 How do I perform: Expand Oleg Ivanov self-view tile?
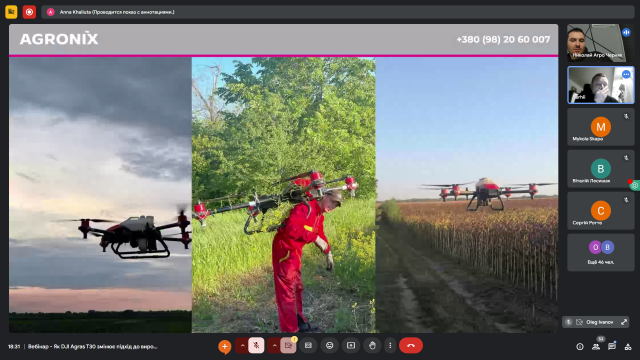point(624,322)
